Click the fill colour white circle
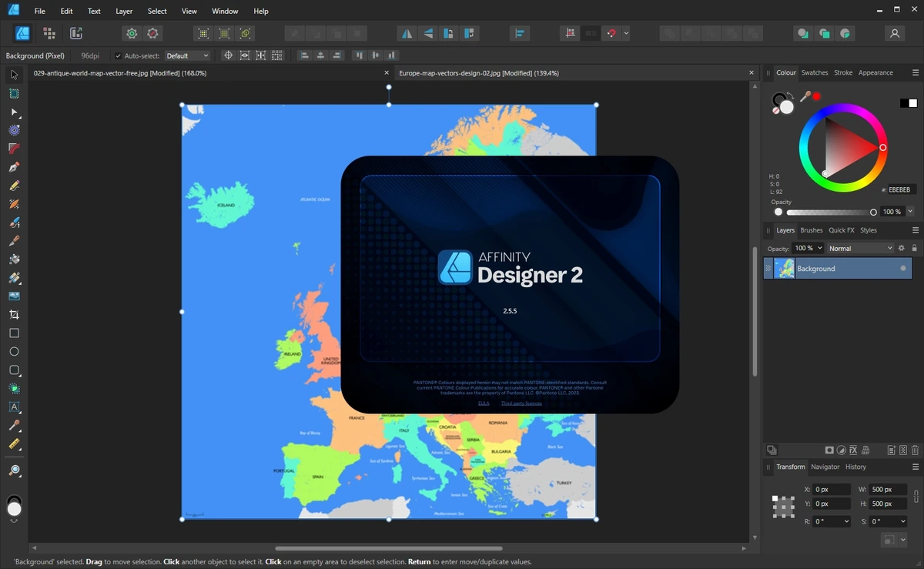924x569 pixels. [x=786, y=107]
